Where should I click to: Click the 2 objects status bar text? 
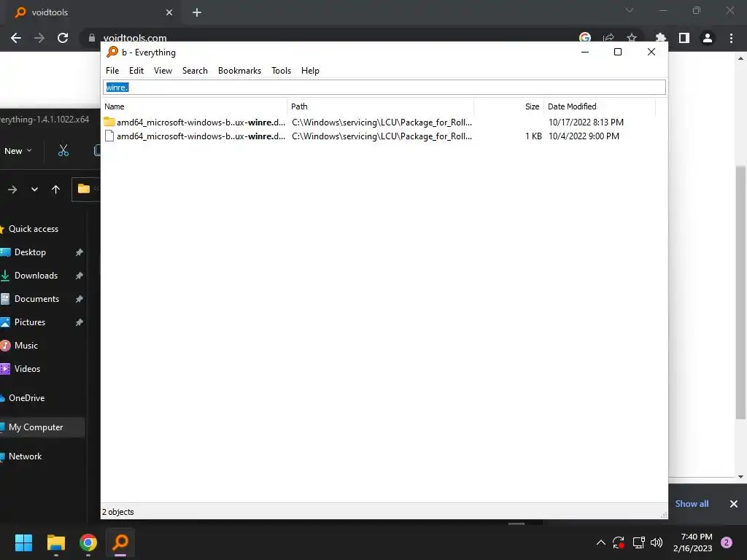tap(118, 512)
